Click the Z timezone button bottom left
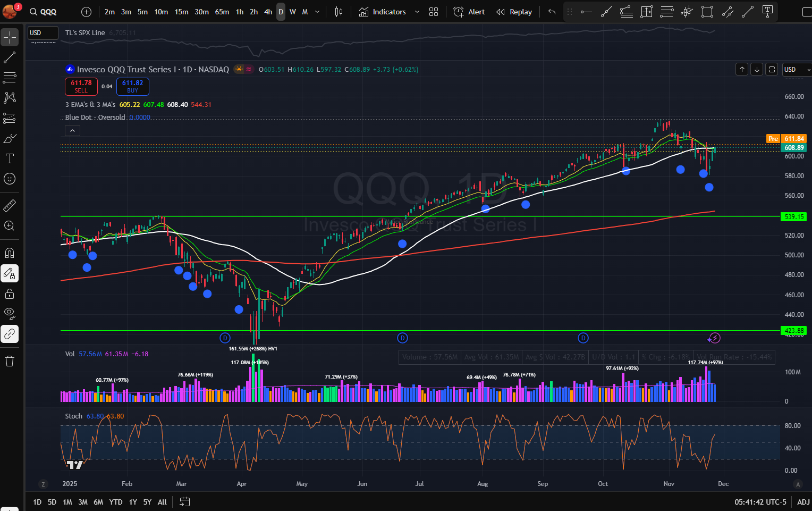Viewport: 812px width, 511px height. coord(43,484)
